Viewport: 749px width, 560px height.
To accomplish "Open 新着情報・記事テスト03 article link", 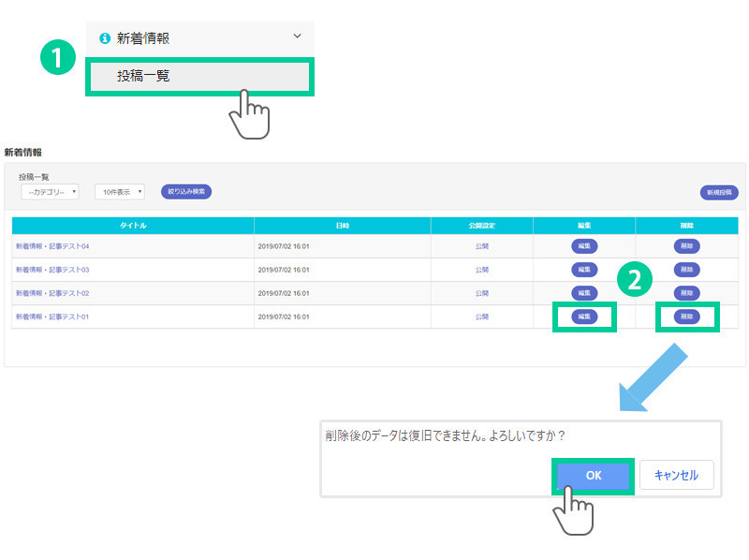I will pyautogui.click(x=52, y=270).
